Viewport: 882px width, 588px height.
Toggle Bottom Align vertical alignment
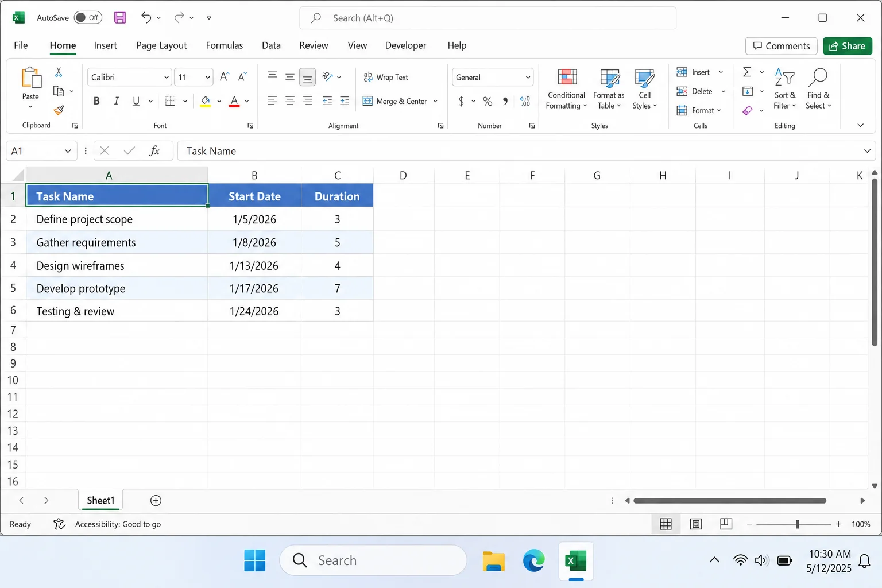pyautogui.click(x=308, y=77)
